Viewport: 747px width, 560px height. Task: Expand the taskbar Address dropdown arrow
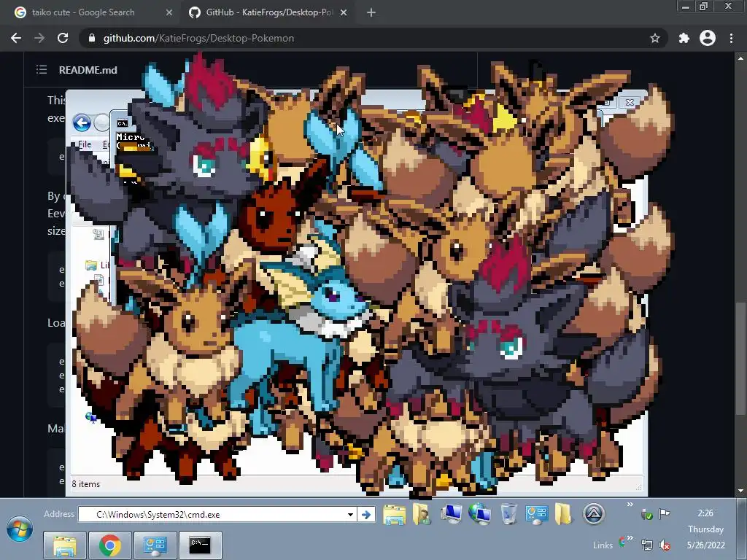click(x=351, y=514)
